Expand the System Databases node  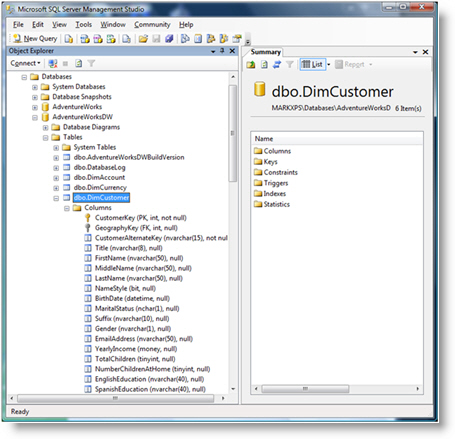click(35, 87)
